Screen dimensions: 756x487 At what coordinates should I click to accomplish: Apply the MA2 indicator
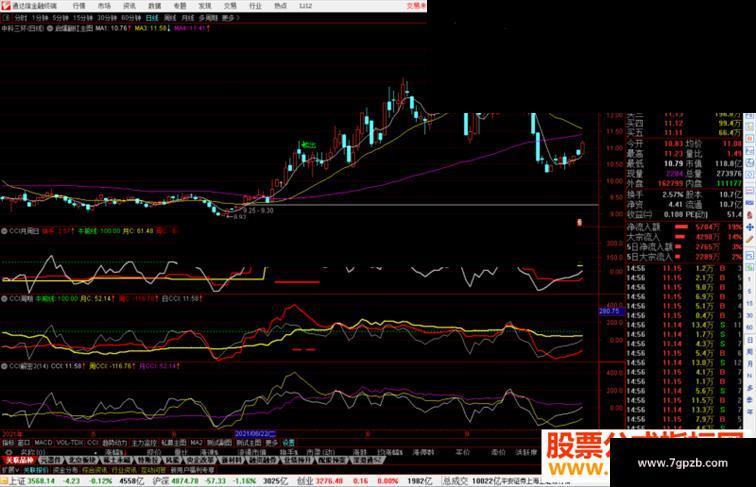click(x=196, y=442)
